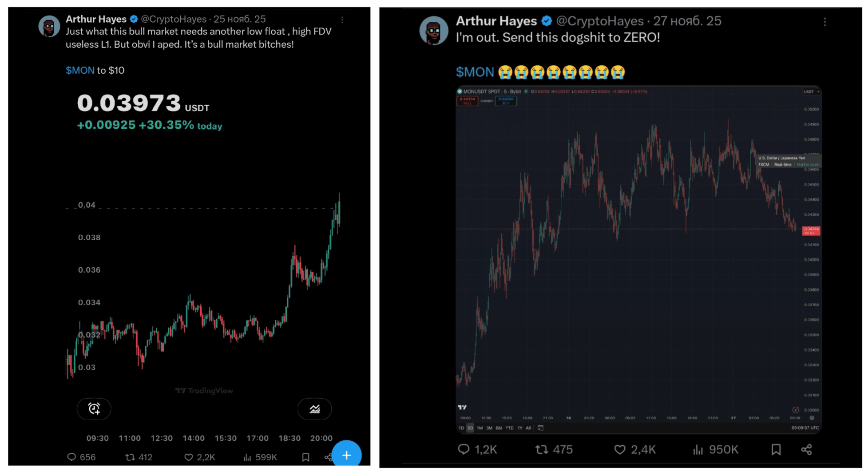Select the 1D range in chart
This screenshot has width=868, height=475.
461,428
